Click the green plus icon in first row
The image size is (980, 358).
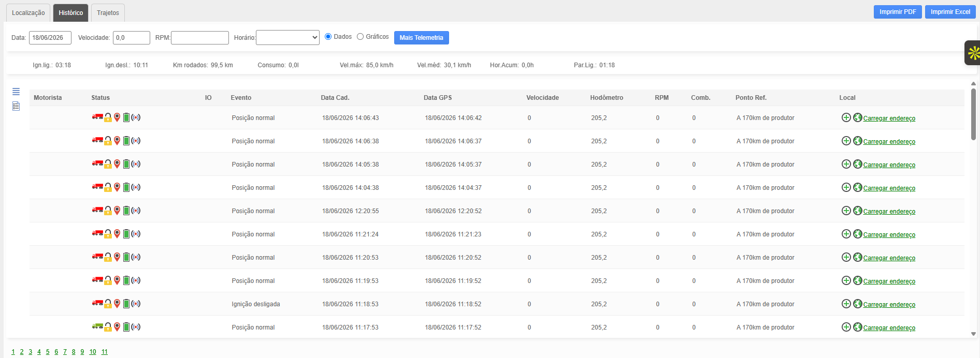coord(846,117)
